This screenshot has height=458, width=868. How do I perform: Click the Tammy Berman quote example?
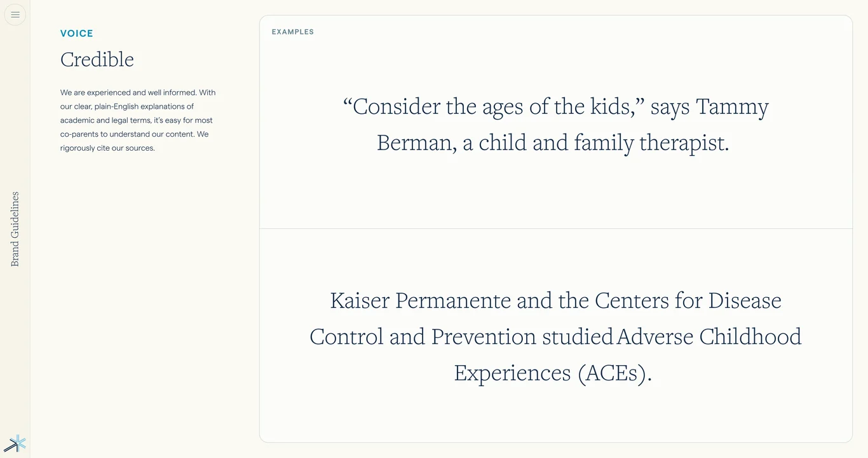pos(555,125)
